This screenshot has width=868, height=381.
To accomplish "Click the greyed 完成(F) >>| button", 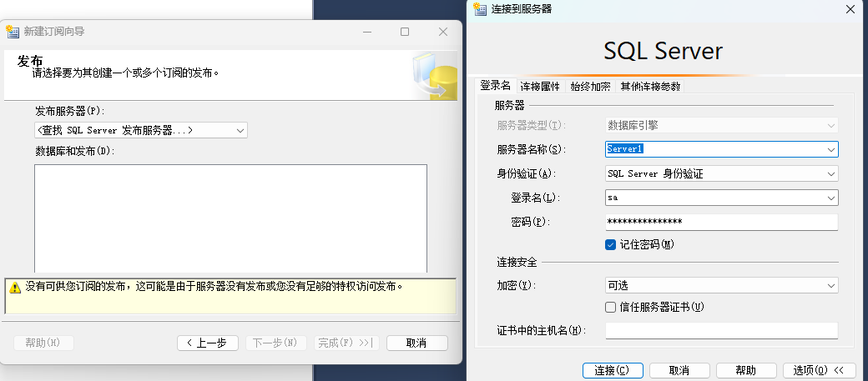I will coord(347,343).
